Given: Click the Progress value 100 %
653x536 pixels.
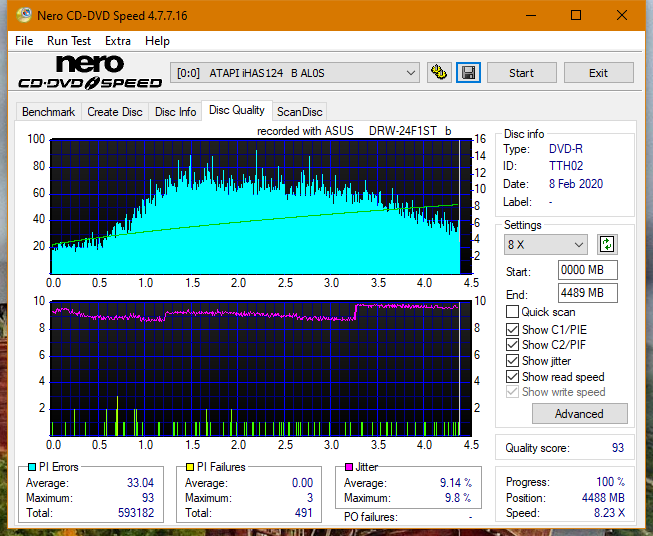Looking at the screenshot, I should point(611,482).
